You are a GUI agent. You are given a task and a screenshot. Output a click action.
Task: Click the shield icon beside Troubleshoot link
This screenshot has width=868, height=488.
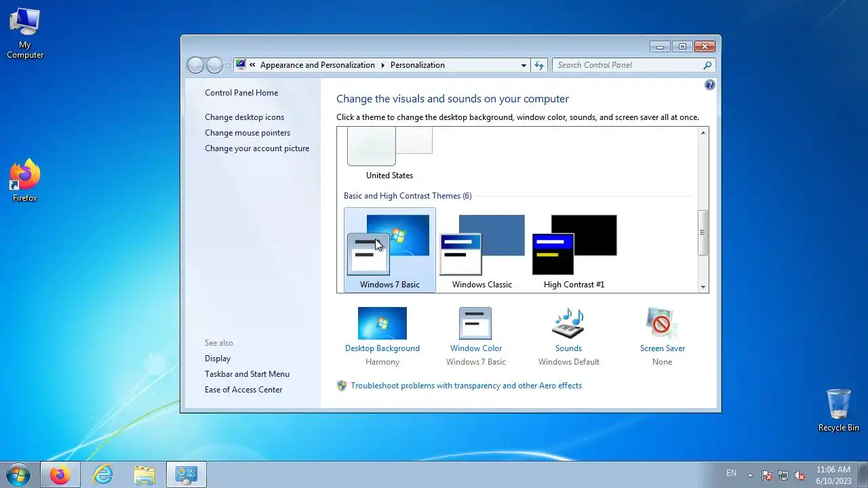342,386
